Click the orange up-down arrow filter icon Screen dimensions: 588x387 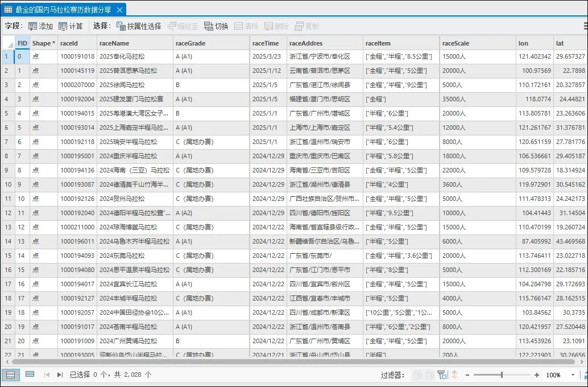coord(454,374)
